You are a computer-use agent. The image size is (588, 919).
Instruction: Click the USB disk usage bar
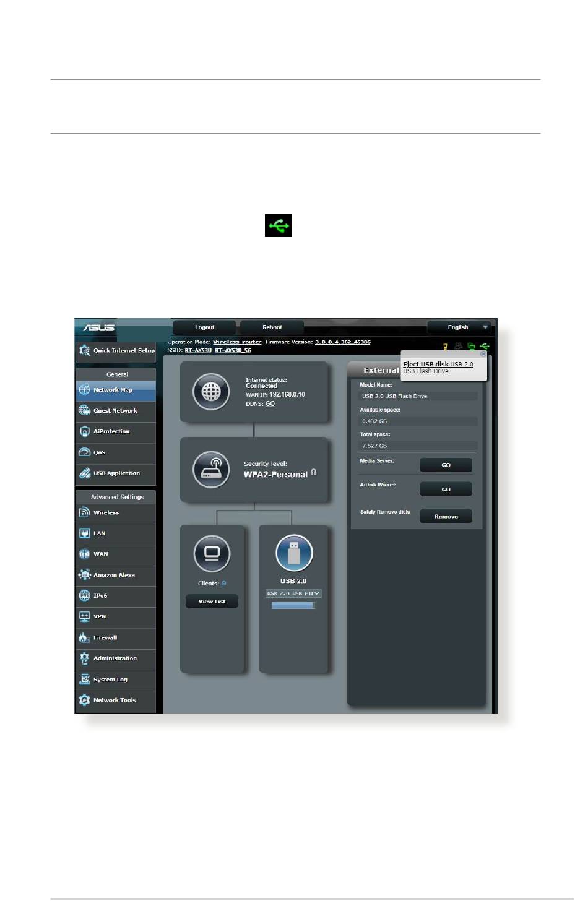293,606
